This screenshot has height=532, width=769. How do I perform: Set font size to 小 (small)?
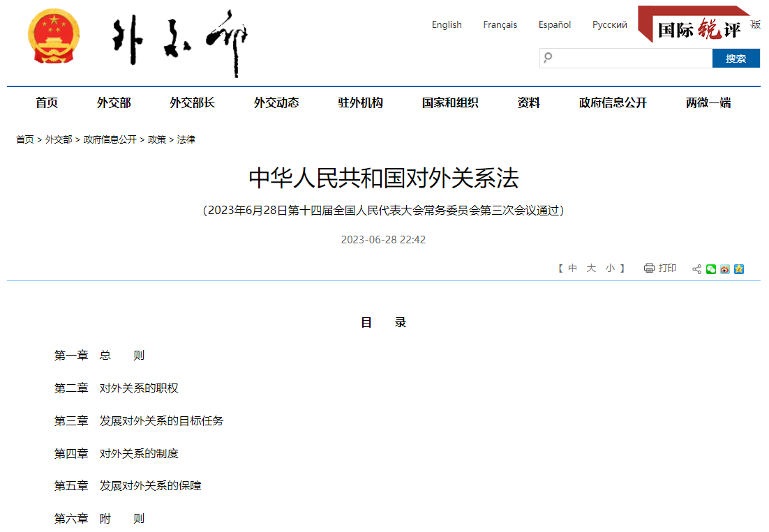610,268
